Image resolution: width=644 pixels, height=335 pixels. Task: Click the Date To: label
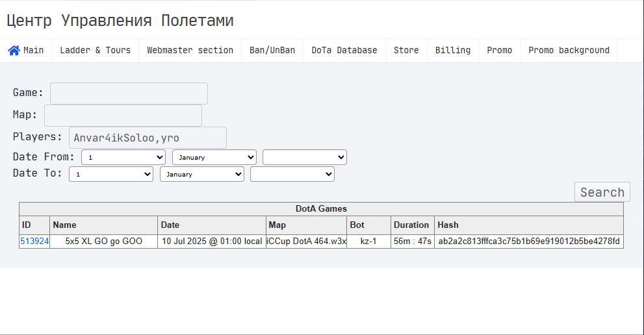[x=38, y=173]
